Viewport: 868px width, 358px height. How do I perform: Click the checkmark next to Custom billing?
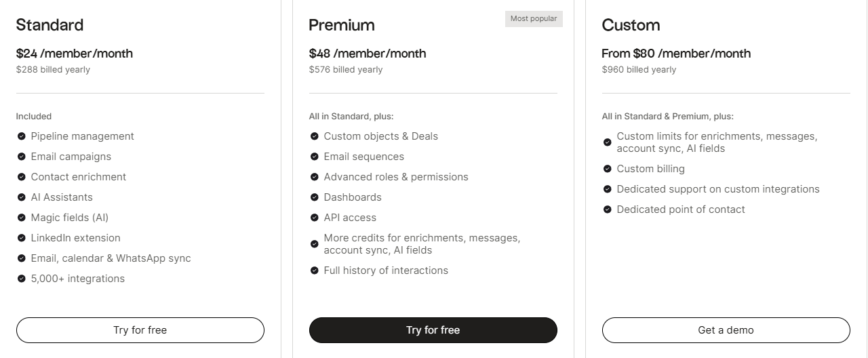tap(608, 169)
